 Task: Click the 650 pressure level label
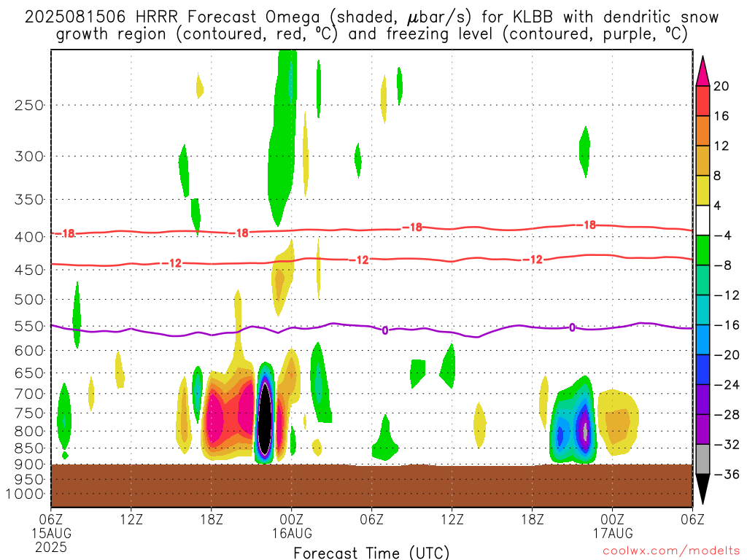[x=29, y=373]
